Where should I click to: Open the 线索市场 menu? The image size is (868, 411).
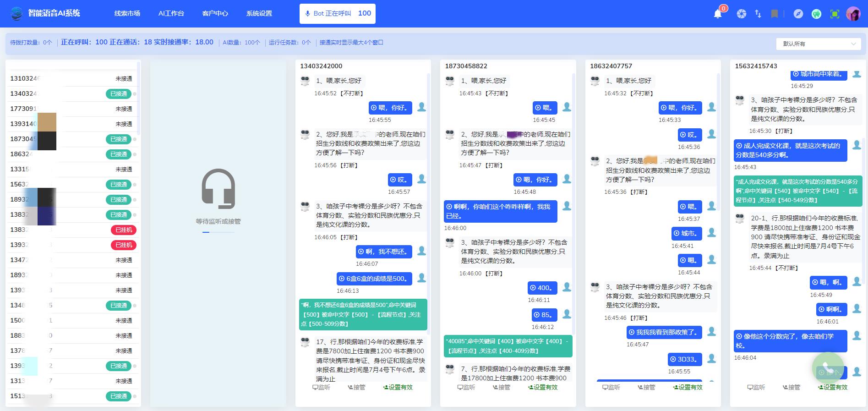(x=127, y=13)
